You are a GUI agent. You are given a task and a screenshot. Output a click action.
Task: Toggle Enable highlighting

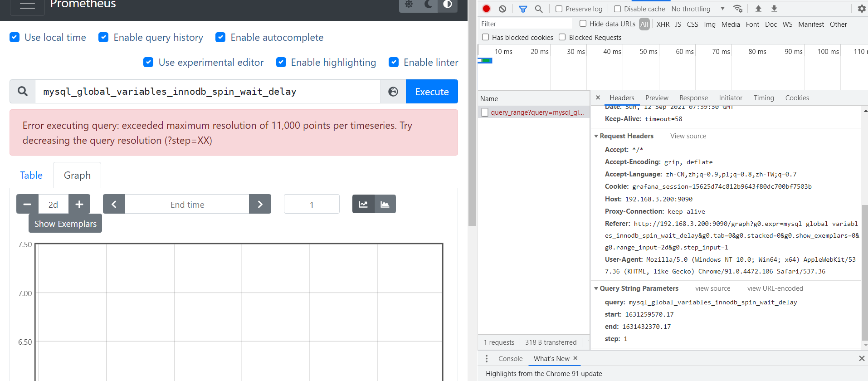pyautogui.click(x=281, y=62)
